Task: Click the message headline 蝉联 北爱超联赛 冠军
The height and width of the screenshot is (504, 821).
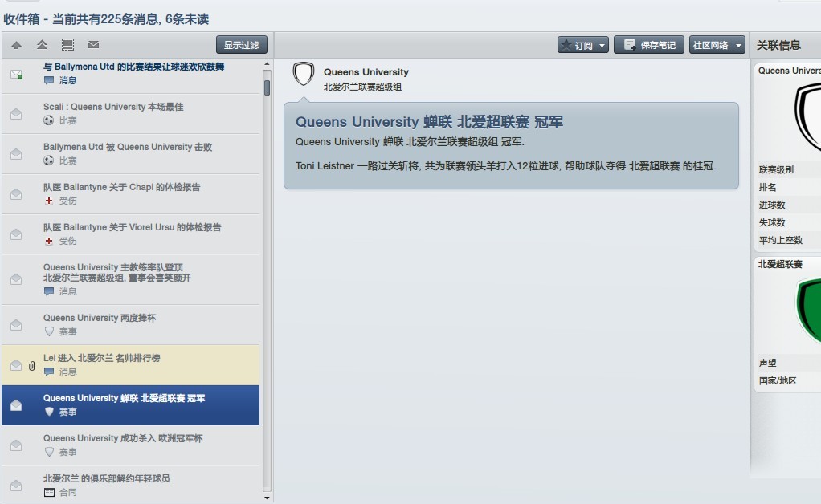Action: [x=429, y=122]
